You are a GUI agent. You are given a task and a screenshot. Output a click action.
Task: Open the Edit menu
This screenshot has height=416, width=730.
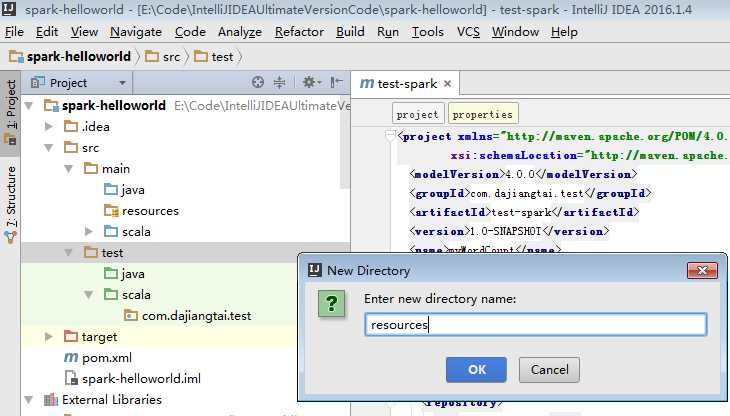[47, 32]
